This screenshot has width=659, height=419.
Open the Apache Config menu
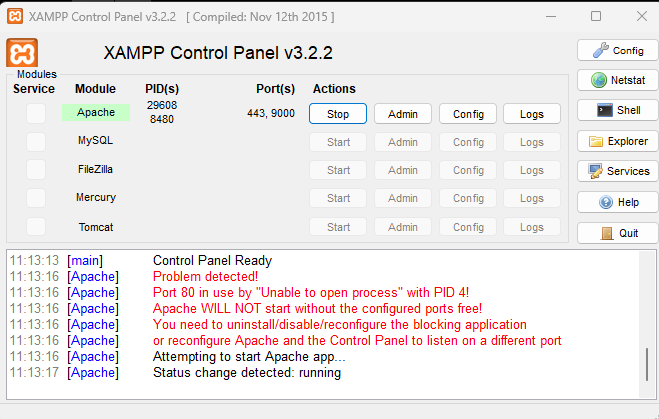pyautogui.click(x=468, y=114)
